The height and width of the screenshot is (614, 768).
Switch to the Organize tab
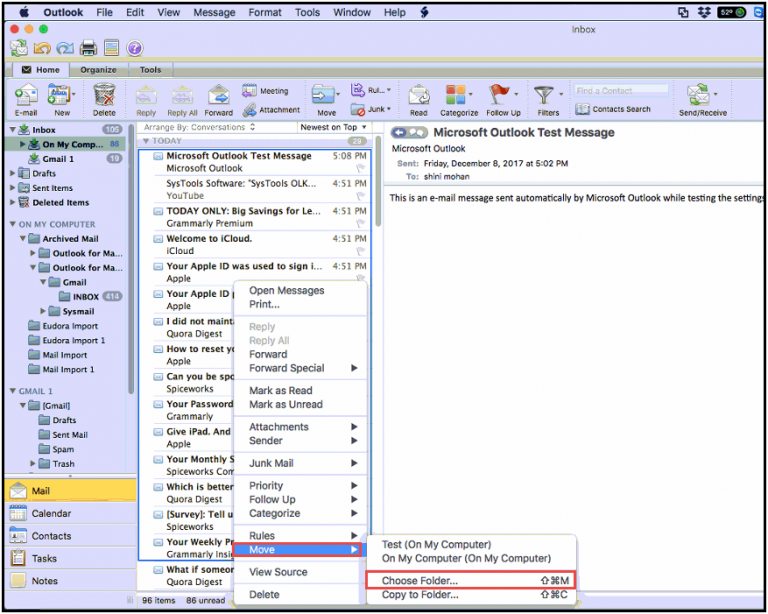click(x=98, y=70)
